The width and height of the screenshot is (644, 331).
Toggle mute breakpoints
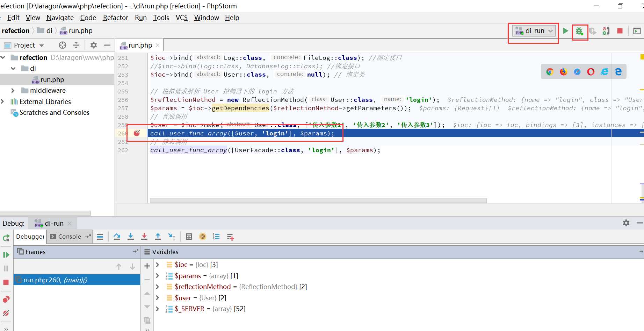click(x=6, y=313)
